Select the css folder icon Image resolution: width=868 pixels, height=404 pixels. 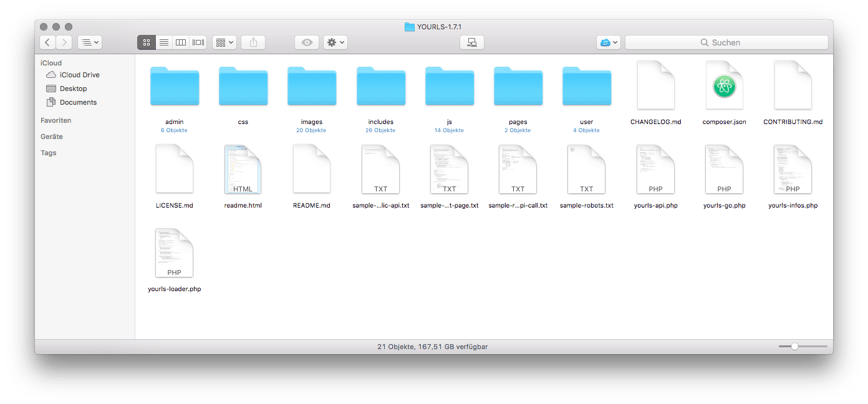(243, 86)
